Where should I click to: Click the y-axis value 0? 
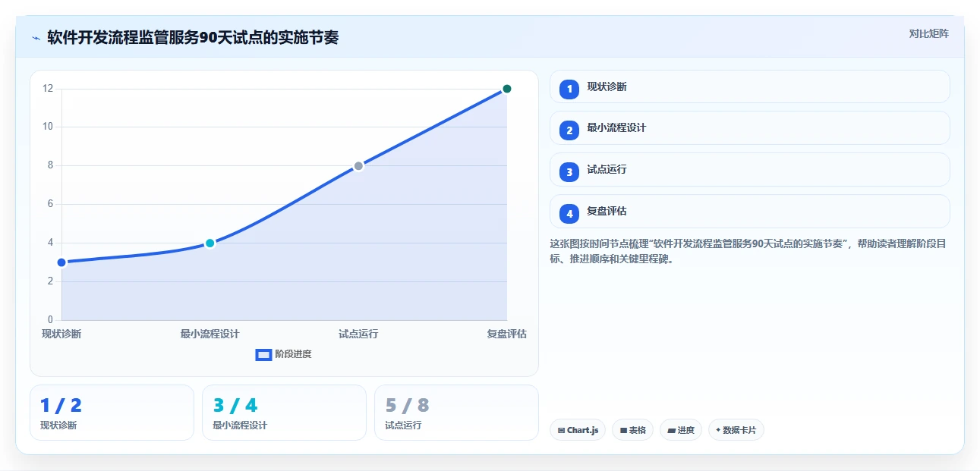(x=50, y=320)
